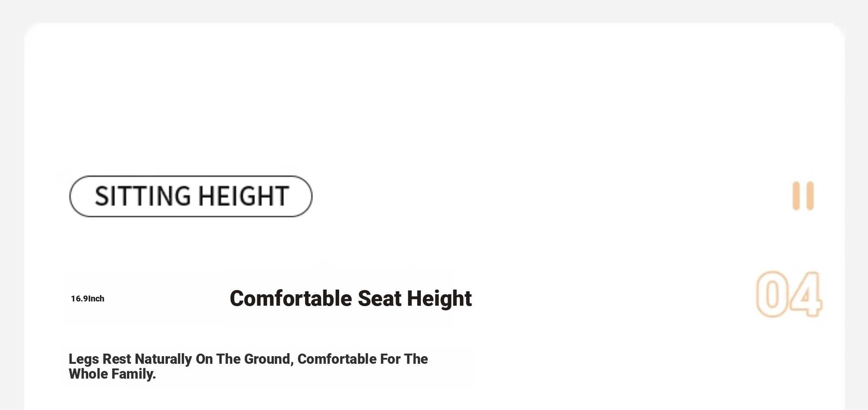
Task: Click the orange pause bars icon
Action: (x=803, y=196)
